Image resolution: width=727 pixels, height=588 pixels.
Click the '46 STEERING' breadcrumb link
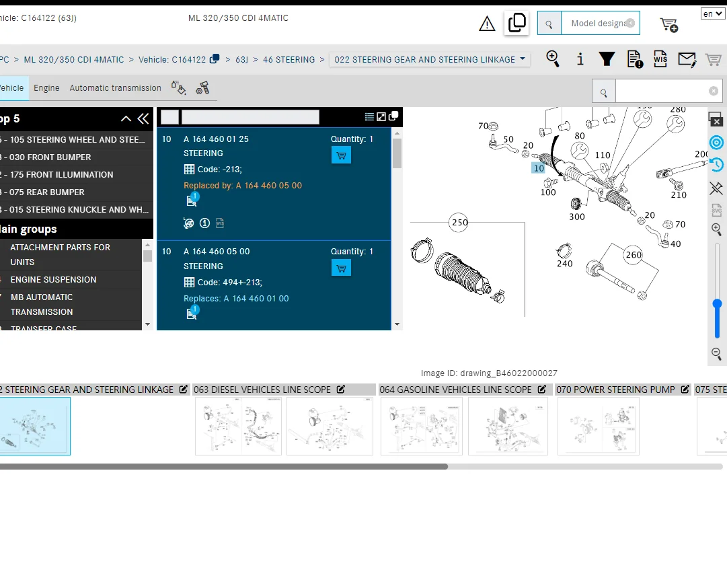pos(289,59)
